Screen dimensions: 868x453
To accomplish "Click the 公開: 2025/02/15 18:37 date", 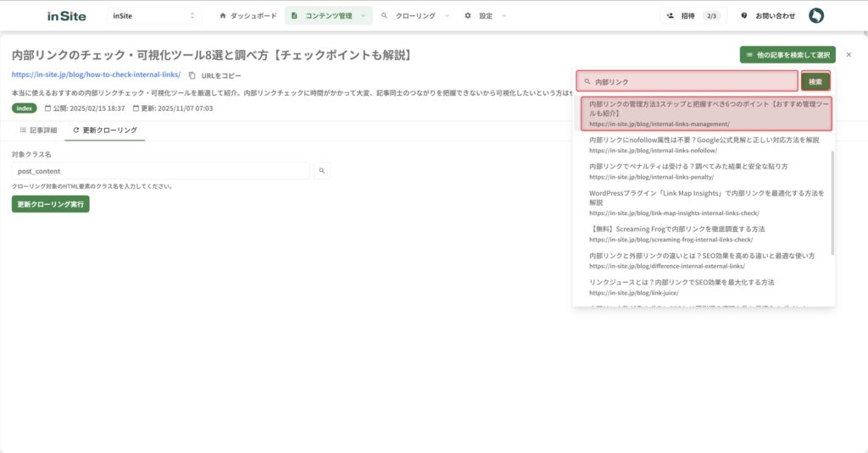I will pos(85,108).
